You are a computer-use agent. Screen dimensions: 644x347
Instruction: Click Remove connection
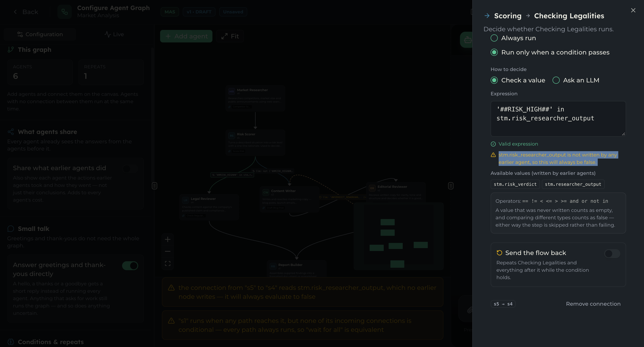[x=593, y=304]
